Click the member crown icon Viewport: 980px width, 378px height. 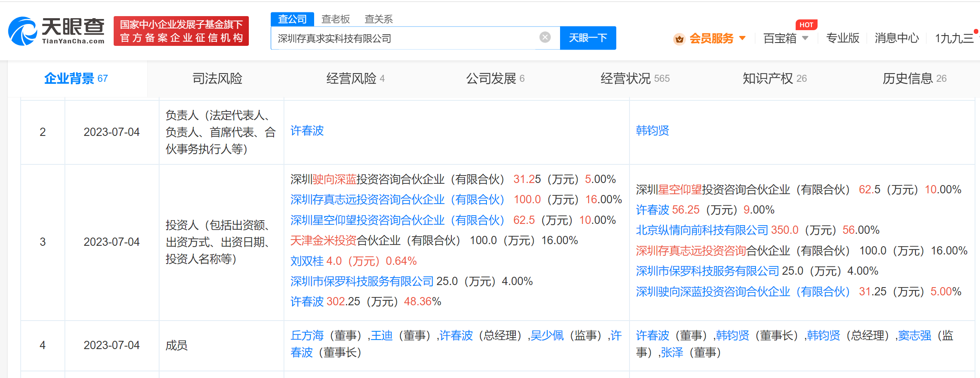[679, 39]
